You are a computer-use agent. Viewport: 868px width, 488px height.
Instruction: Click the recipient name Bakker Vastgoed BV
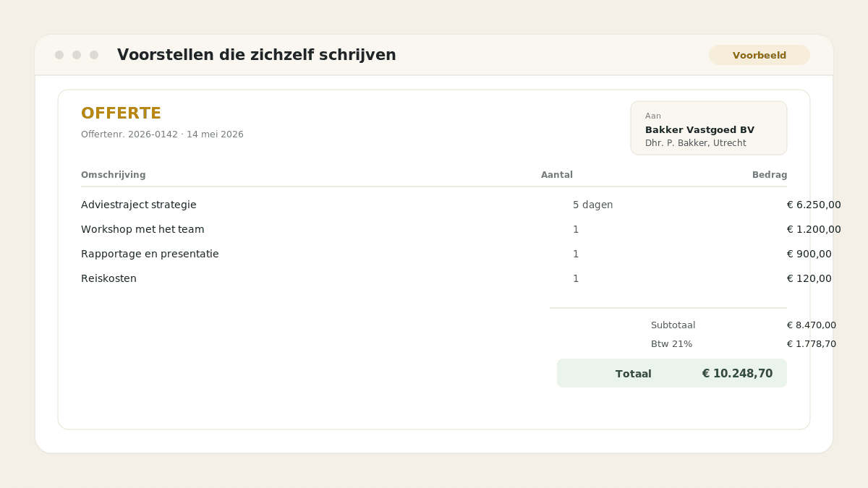click(699, 130)
